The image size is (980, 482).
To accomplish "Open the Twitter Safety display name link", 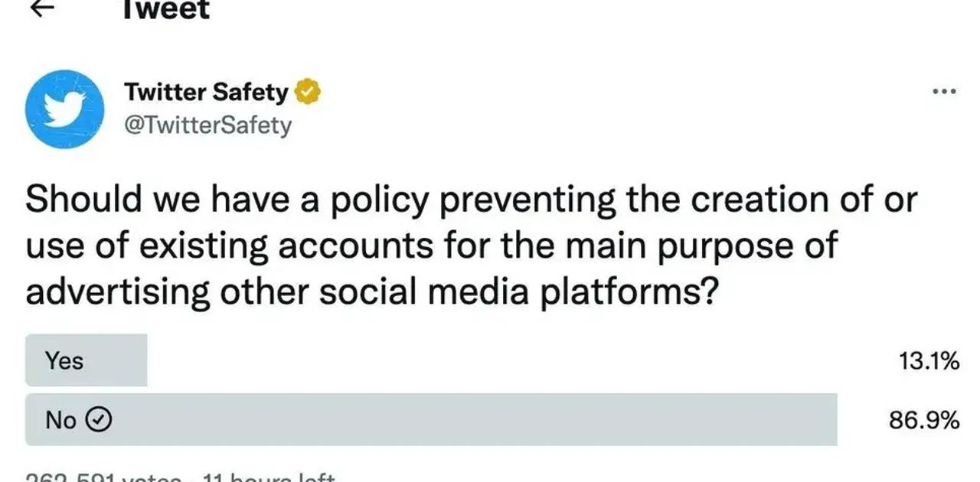I will (205, 92).
